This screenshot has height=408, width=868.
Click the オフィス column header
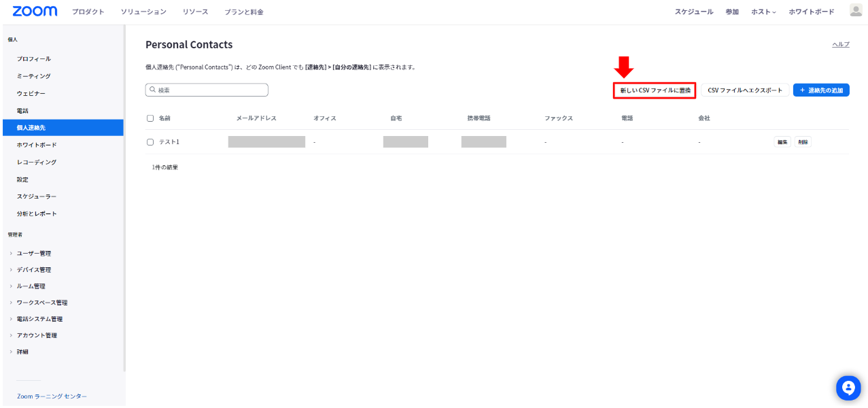pos(325,118)
